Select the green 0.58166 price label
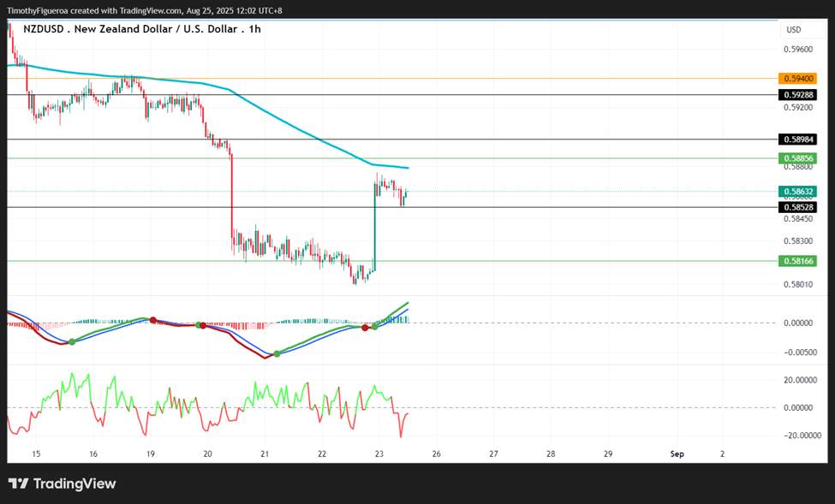This screenshot has height=504, width=835. point(797,261)
